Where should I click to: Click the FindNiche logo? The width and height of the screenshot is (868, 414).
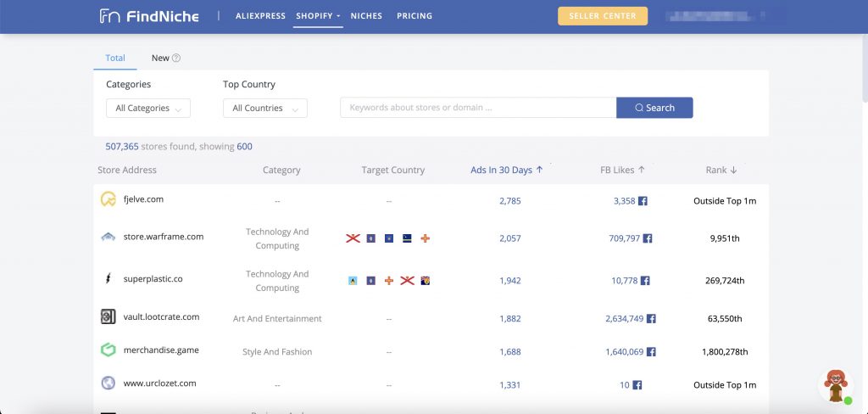149,16
